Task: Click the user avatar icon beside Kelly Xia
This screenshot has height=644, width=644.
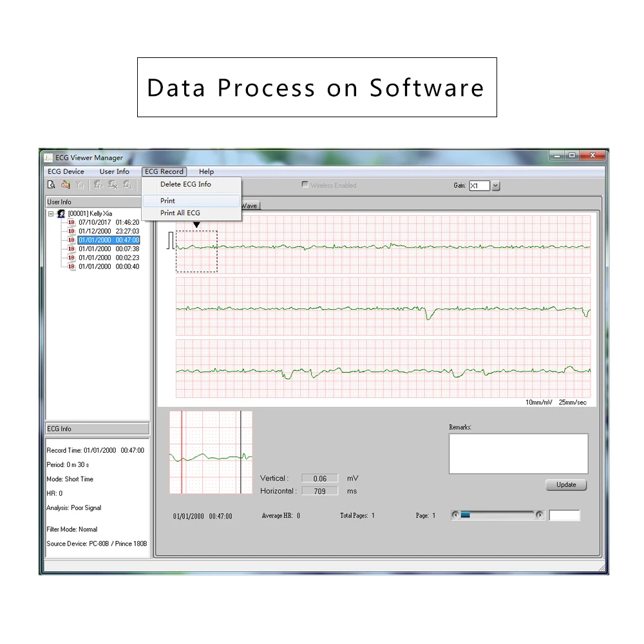Action: 61,214
